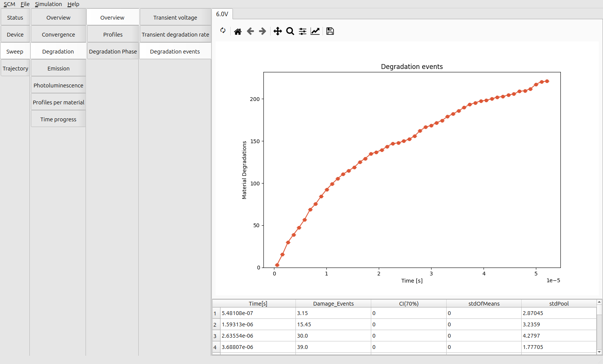Save the figure with floppy icon

(330, 31)
